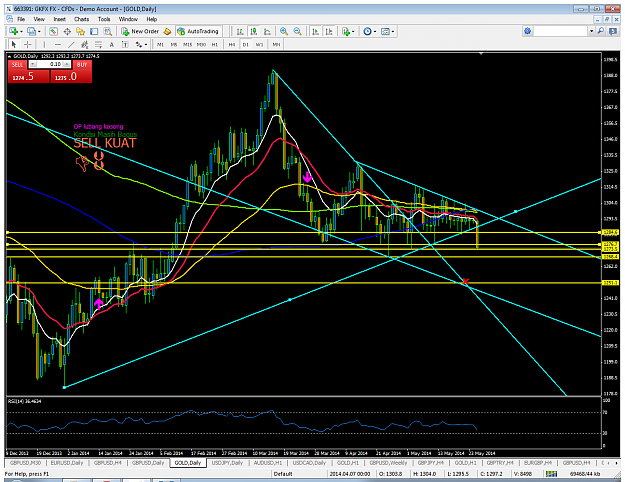The width and height of the screenshot is (625, 482).
Task: Select the Fibonacci retracement tool
Action: (98, 44)
